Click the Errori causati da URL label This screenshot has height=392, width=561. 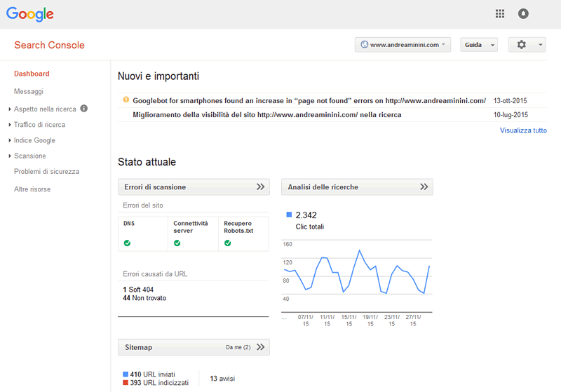(155, 274)
